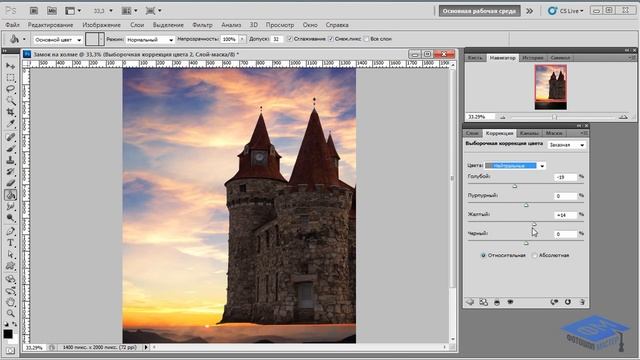Viewport: 640px width, 360px height.
Task: Select the Move tool
Action: pyautogui.click(x=10, y=66)
